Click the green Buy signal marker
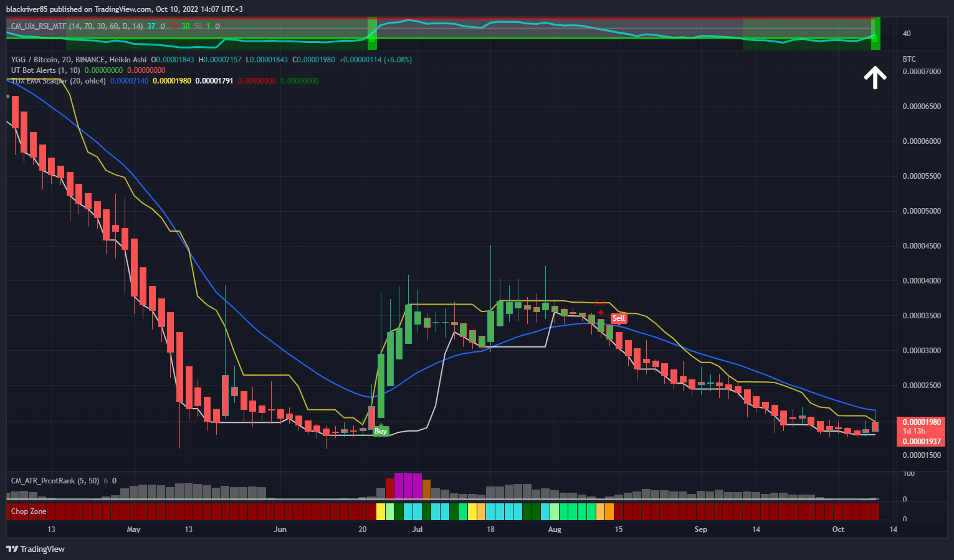Viewport: 954px width, 560px height. click(381, 430)
